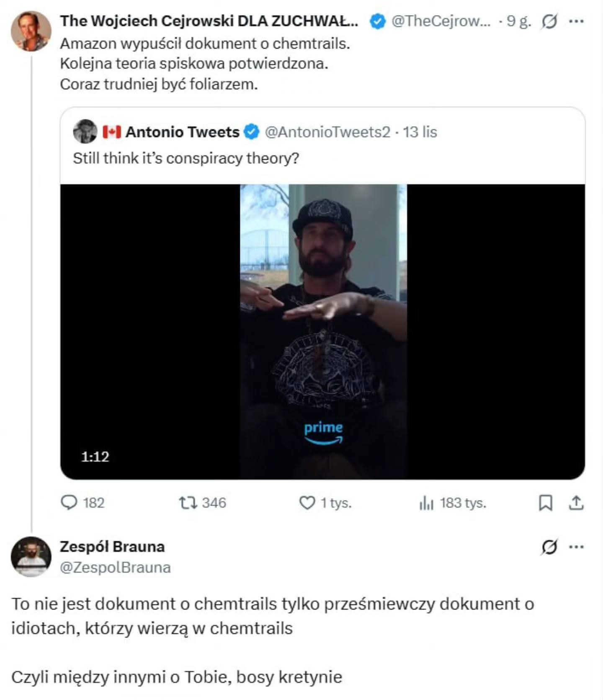Open the @AntonioTweets2 handle link
The height and width of the screenshot is (700, 603).
point(327,132)
